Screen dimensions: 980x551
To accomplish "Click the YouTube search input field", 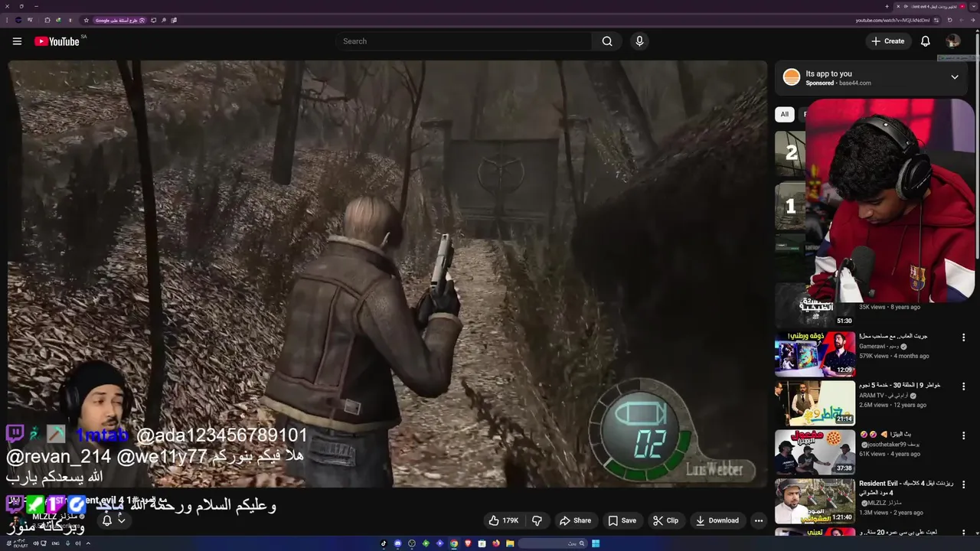I will coord(463,41).
